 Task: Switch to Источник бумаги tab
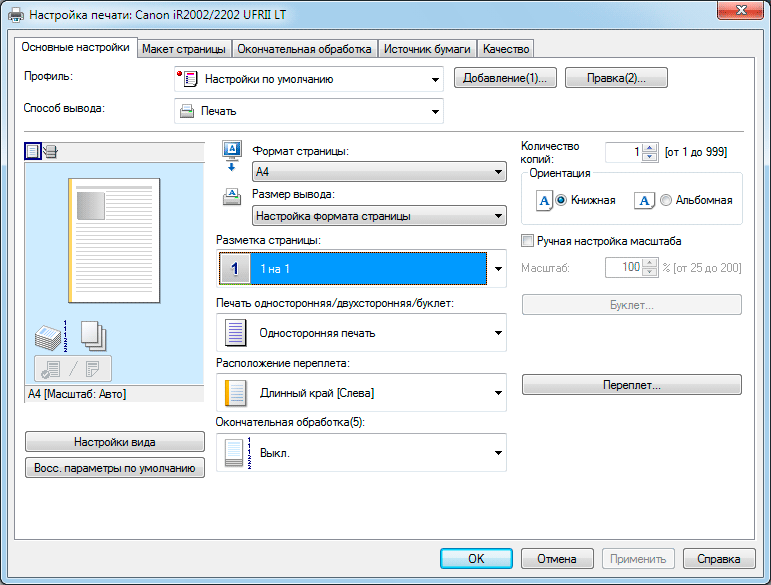(427, 49)
